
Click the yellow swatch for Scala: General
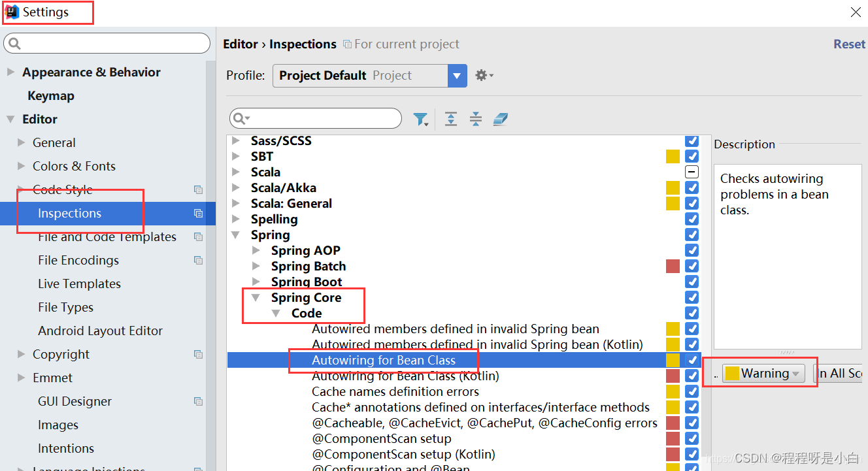tap(673, 204)
